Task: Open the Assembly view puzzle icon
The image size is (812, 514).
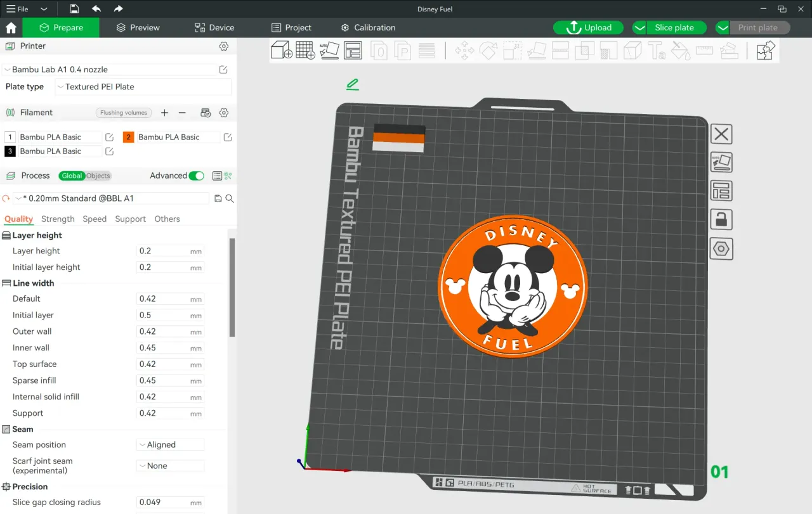Action: 766,50
